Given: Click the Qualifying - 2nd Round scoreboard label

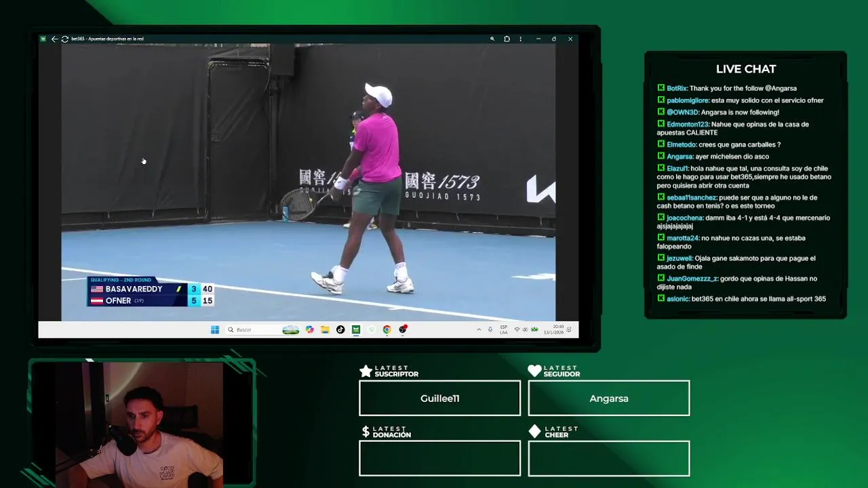Looking at the screenshot, I should coord(121,280).
